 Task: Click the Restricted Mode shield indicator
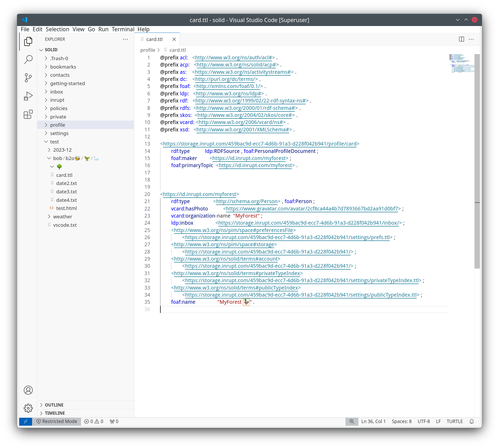pos(57,421)
